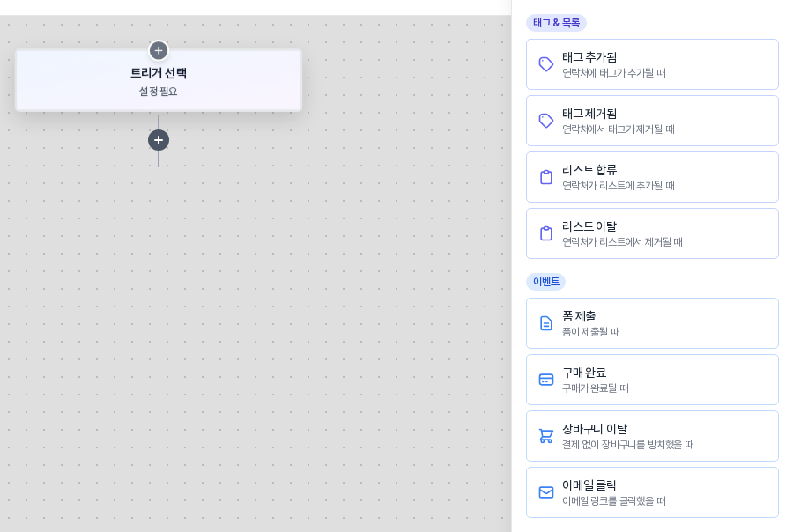This screenshot has height=532, width=793.
Task: Select the 구매 완료 trigger title
Action: pos(584,373)
